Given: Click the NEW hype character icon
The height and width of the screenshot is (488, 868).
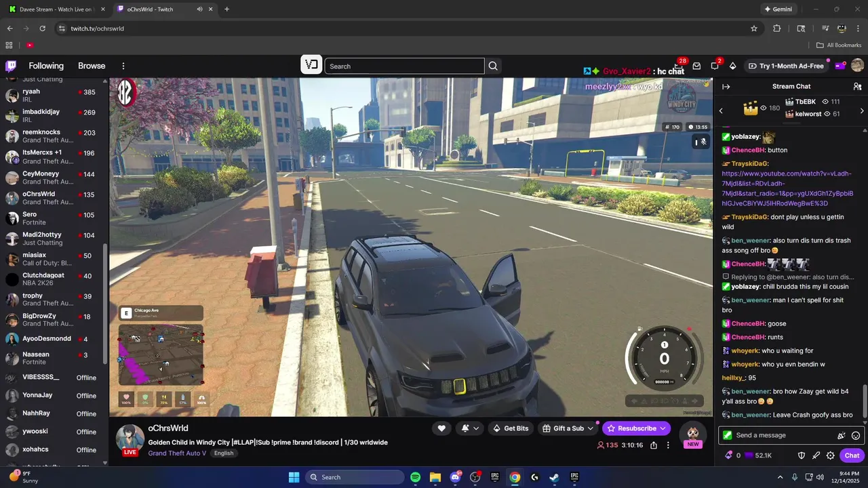Looking at the screenshot, I should (x=692, y=434).
